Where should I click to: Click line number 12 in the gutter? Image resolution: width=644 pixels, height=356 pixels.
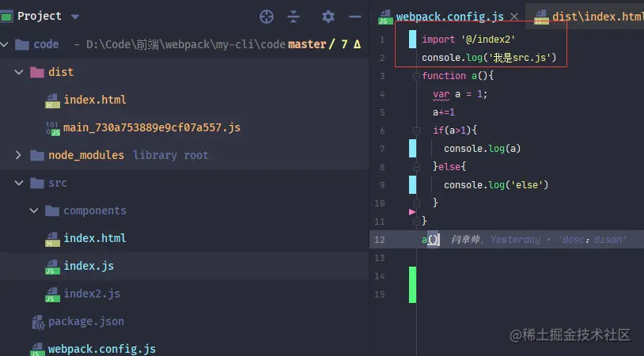coord(380,240)
